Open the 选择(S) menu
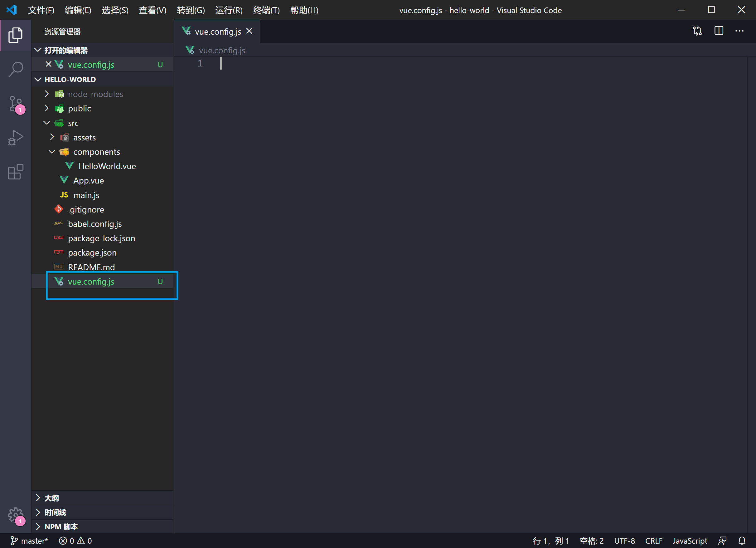Viewport: 756px width, 548px height. point(115,10)
